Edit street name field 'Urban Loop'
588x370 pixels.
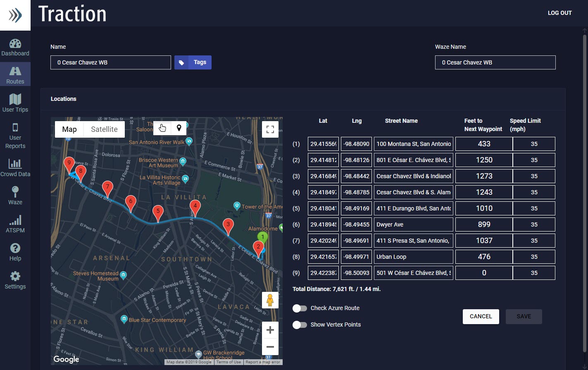pyautogui.click(x=414, y=257)
